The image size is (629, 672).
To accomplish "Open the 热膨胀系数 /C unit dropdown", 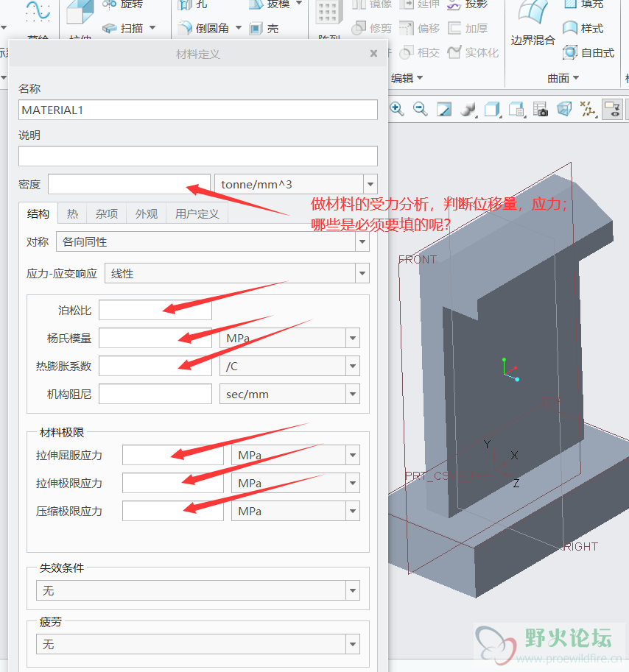I will tap(353, 367).
